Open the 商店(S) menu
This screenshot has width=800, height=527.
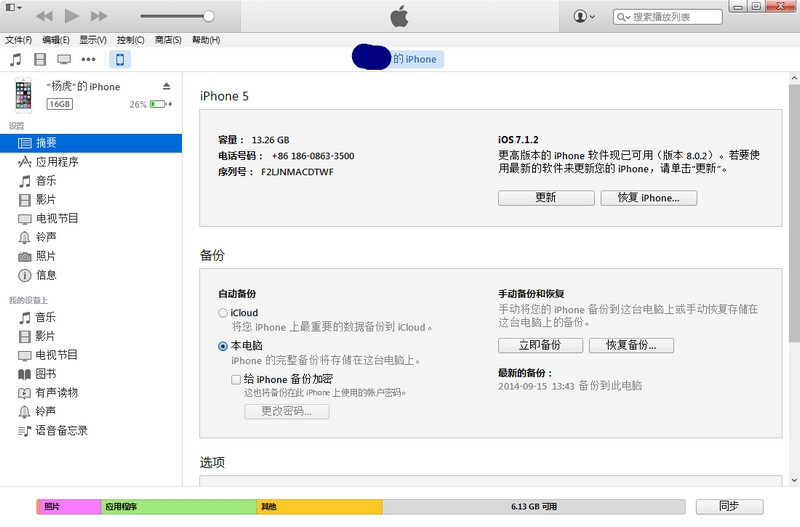(x=168, y=40)
